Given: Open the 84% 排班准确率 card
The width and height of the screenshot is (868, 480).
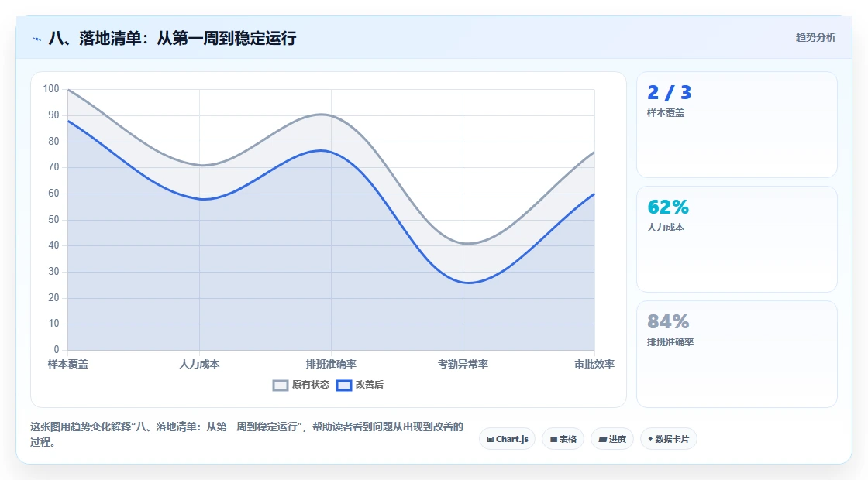Looking at the screenshot, I should coord(737,354).
